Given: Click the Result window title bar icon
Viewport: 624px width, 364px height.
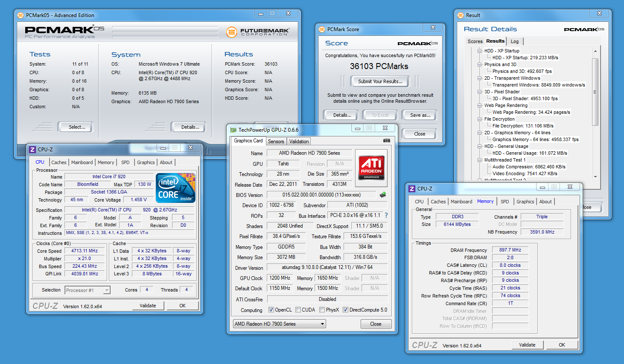Looking at the screenshot, I should [x=460, y=15].
